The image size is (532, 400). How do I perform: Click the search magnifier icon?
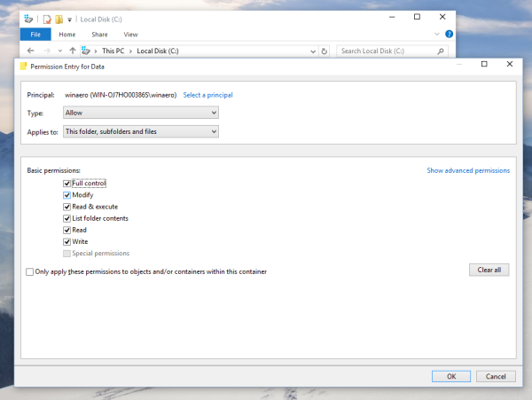click(441, 51)
